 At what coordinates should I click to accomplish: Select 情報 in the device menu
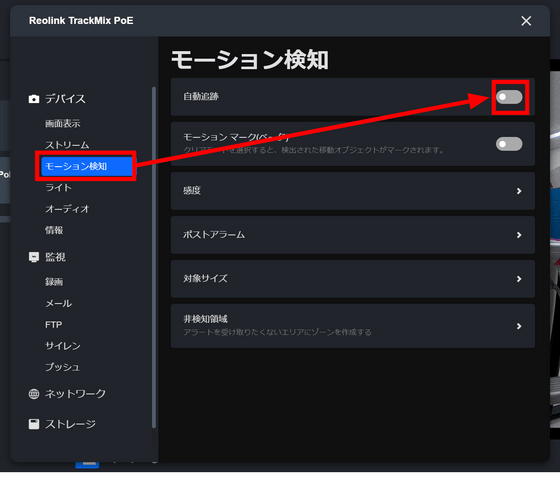pyautogui.click(x=54, y=230)
